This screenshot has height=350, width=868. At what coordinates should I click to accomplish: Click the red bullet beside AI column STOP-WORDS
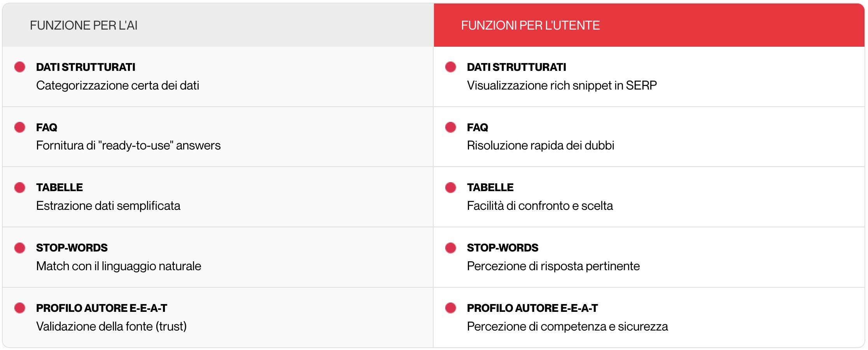[x=20, y=248]
